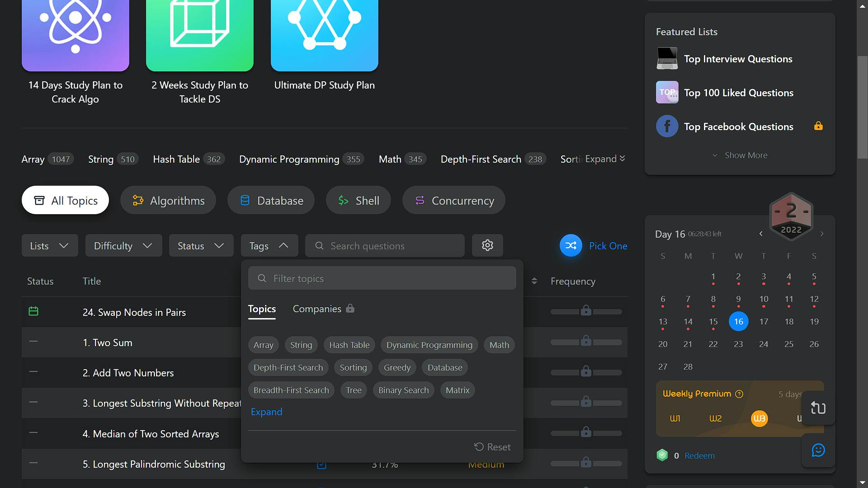Click the Pick One link
This screenshot has width=868, height=488.
pyautogui.click(x=608, y=246)
